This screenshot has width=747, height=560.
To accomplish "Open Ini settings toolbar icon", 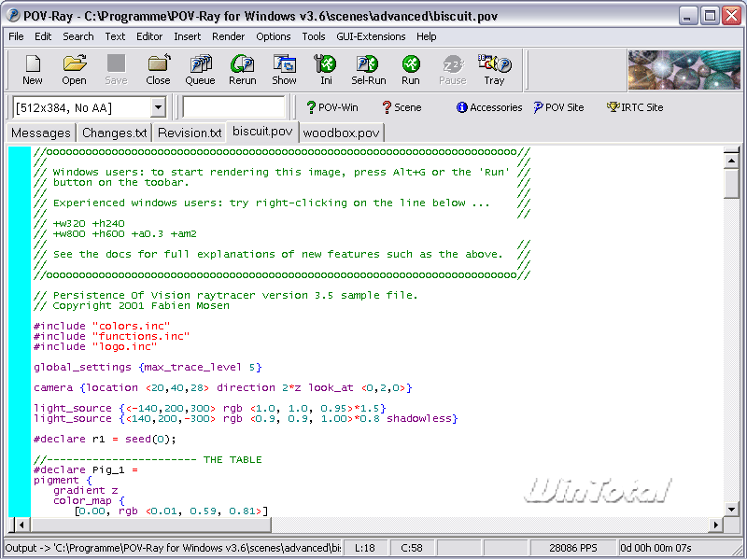I will [x=326, y=69].
